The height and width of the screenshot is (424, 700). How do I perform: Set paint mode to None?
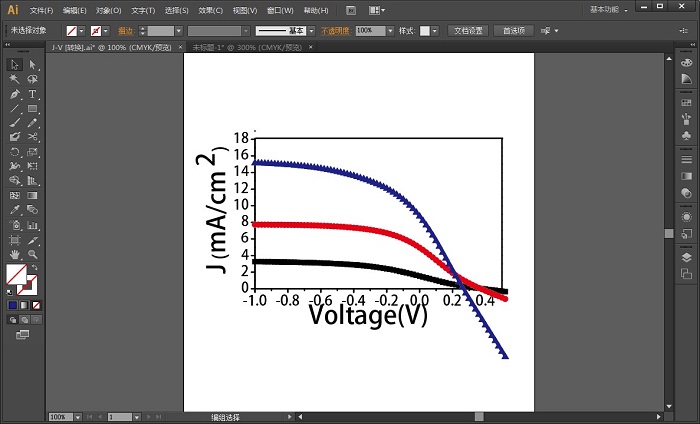pyautogui.click(x=36, y=305)
